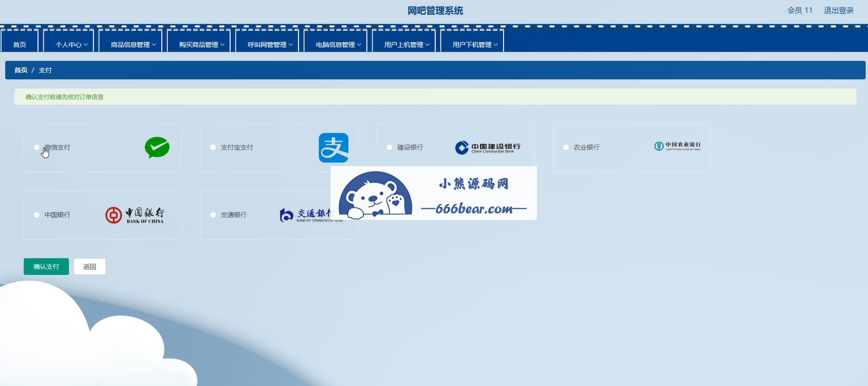Image resolution: width=868 pixels, height=386 pixels.
Task: Click the WeChat Pay green logo
Action: (157, 147)
